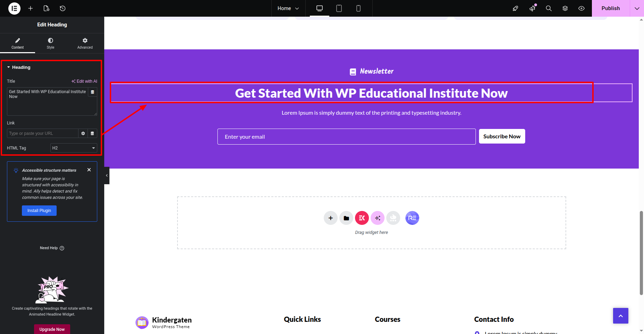Open the History clock icon
Image resolution: width=644 pixels, height=334 pixels.
pos(63,8)
